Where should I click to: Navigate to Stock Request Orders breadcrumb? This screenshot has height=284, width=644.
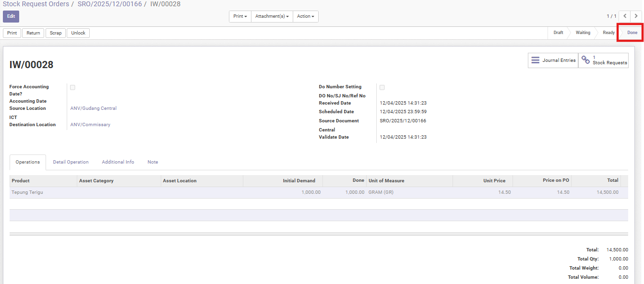[36, 4]
